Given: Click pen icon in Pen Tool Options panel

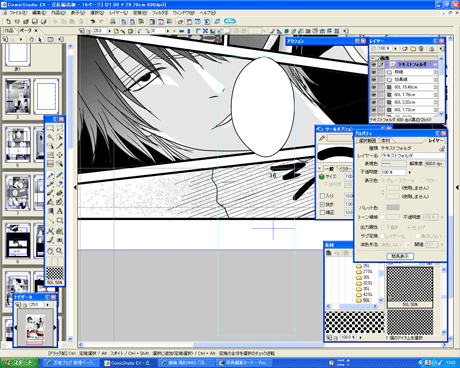Looking at the screenshot, I should coord(322,138).
